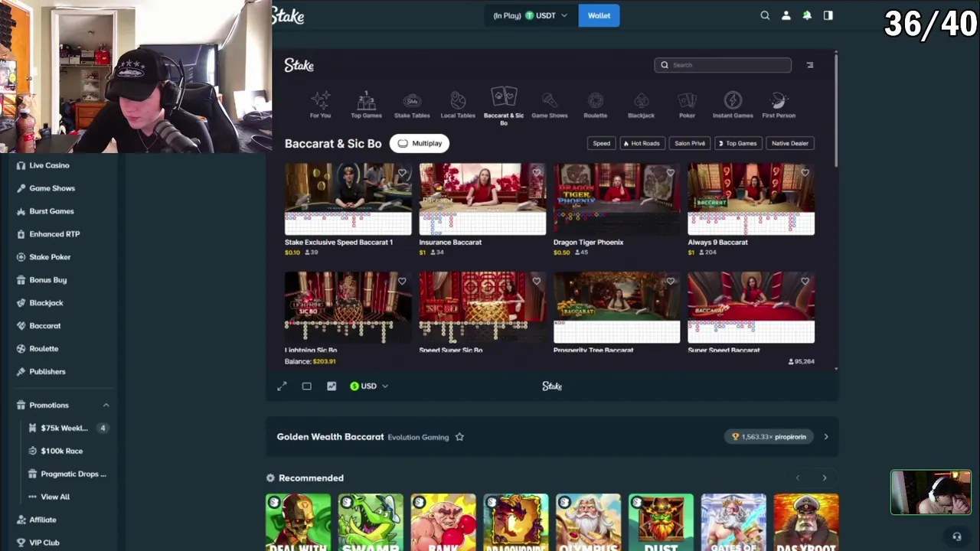Open the $75k Weekly promotion link
The height and width of the screenshot is (551, 980).
pyautogui.click(x=64, y=428)
